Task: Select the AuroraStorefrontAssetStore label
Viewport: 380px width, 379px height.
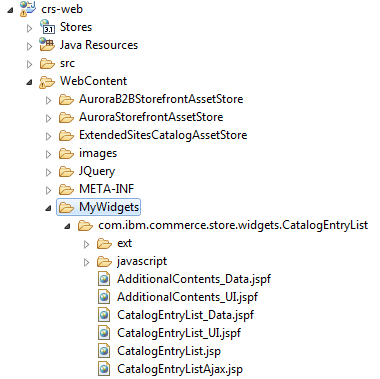Action: [151, 117]
